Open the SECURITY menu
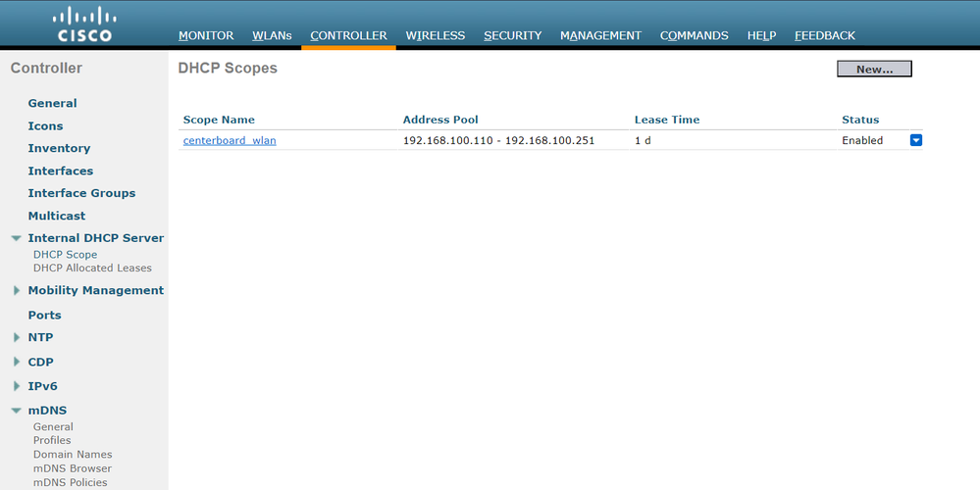Screen dimensions: 980x490 tap(512, 35)
